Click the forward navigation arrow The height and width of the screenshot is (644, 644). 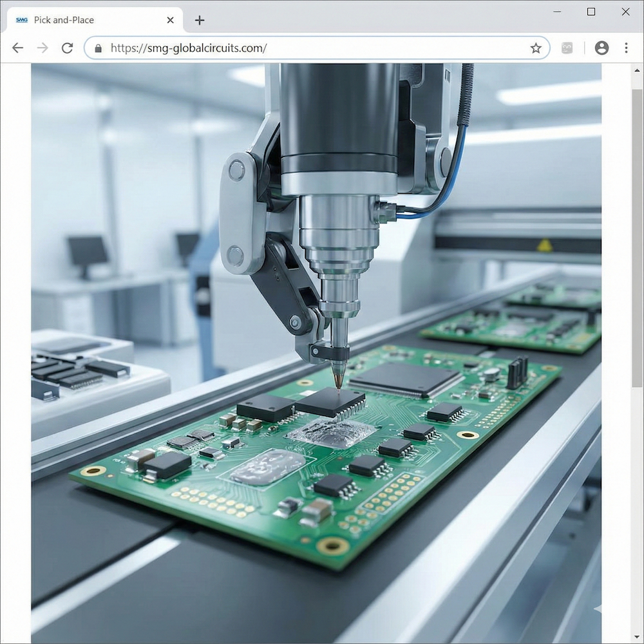tap(43, 48)
